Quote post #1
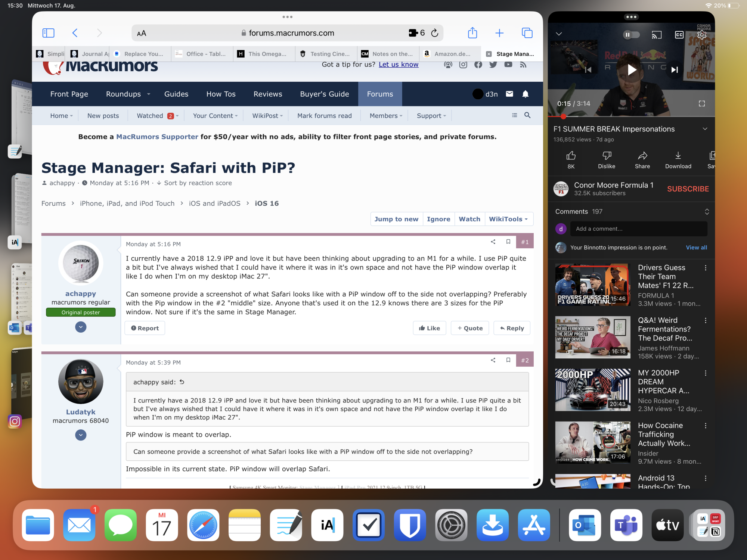The height and width of the screenshot is (560, 747). click(470, 328)
